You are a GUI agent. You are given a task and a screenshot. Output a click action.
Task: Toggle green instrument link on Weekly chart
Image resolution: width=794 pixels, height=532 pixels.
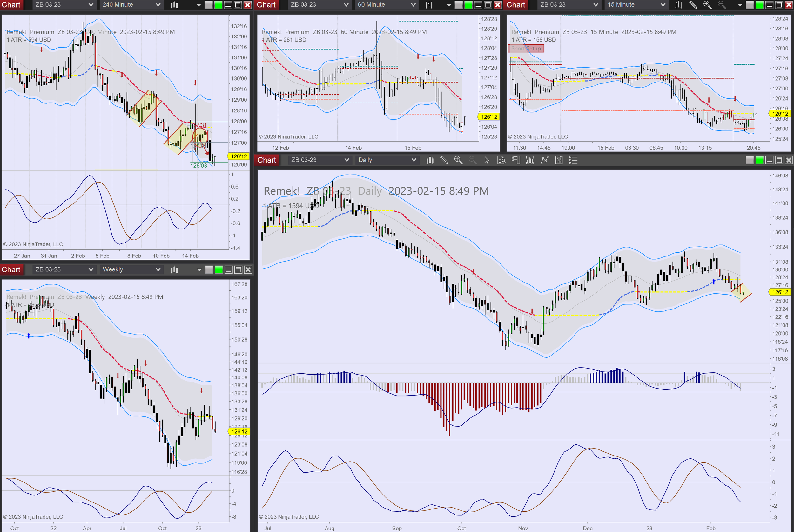point(219,270)
